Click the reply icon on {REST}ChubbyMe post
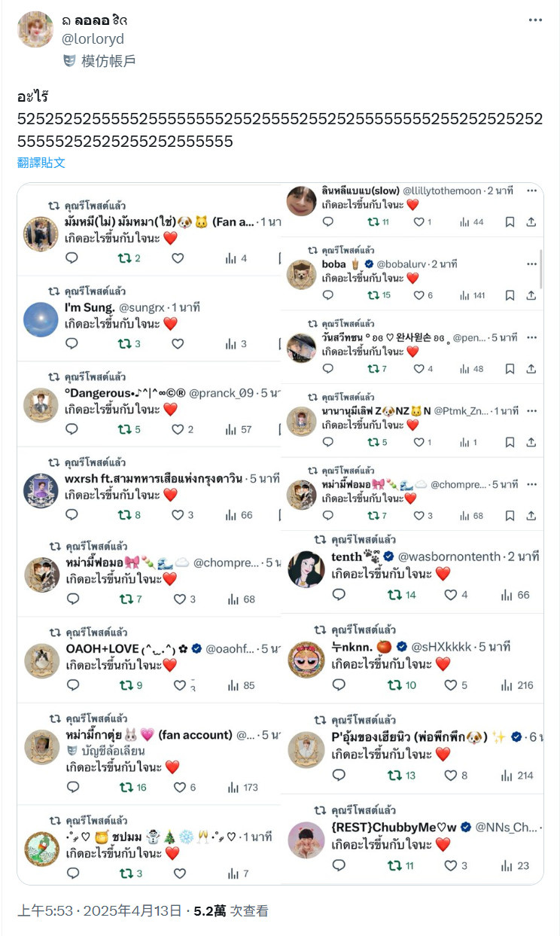 339,866
